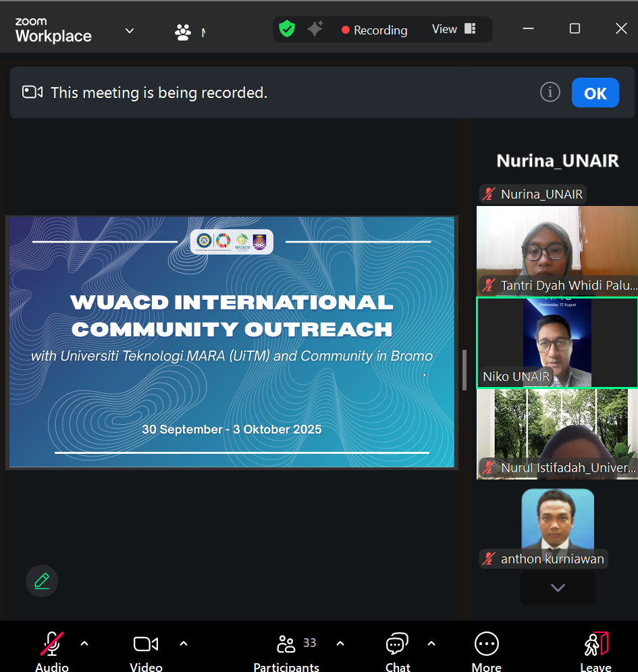The width and height of the screenshot is (638, 672).
Task: Open the Participants panel
Action: pos(286,650)
